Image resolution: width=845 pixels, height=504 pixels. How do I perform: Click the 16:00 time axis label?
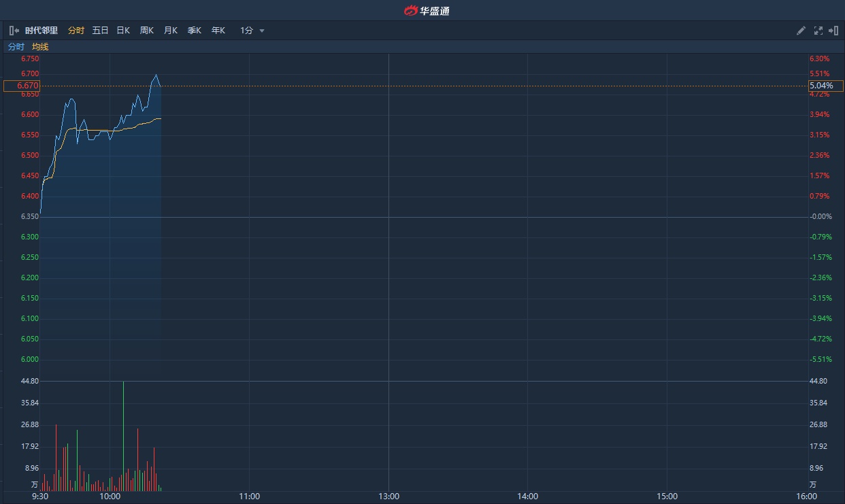click(806, 497)
